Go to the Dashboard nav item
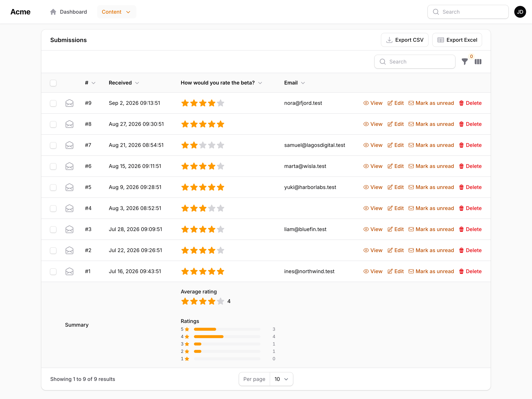 (69, 12)
